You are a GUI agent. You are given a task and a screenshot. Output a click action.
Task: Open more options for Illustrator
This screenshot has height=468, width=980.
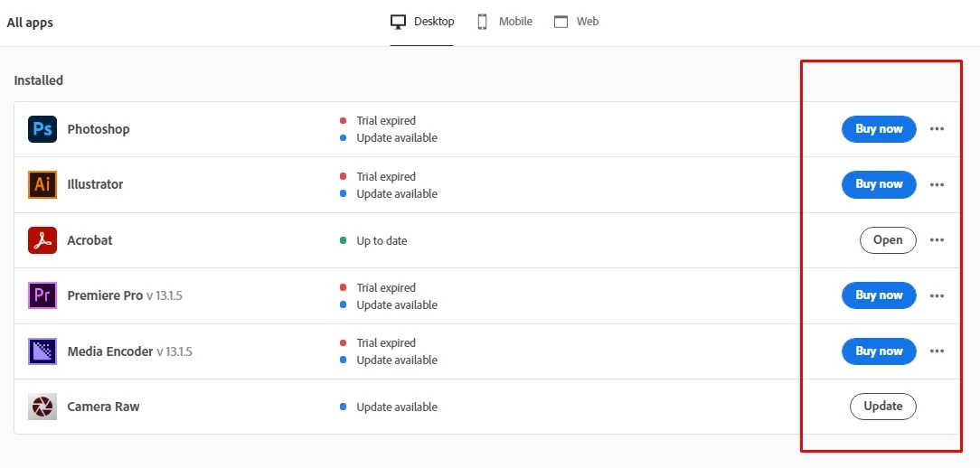[x=937, y=184]
